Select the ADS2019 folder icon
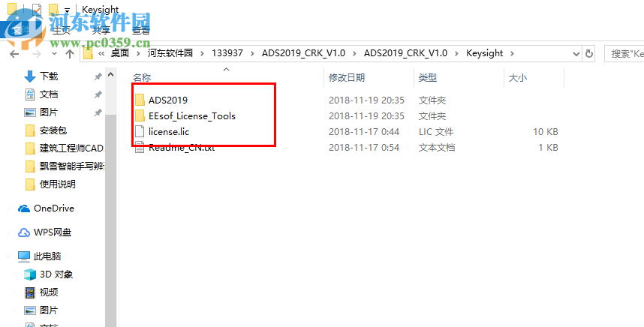 click(x=140, y=100)
